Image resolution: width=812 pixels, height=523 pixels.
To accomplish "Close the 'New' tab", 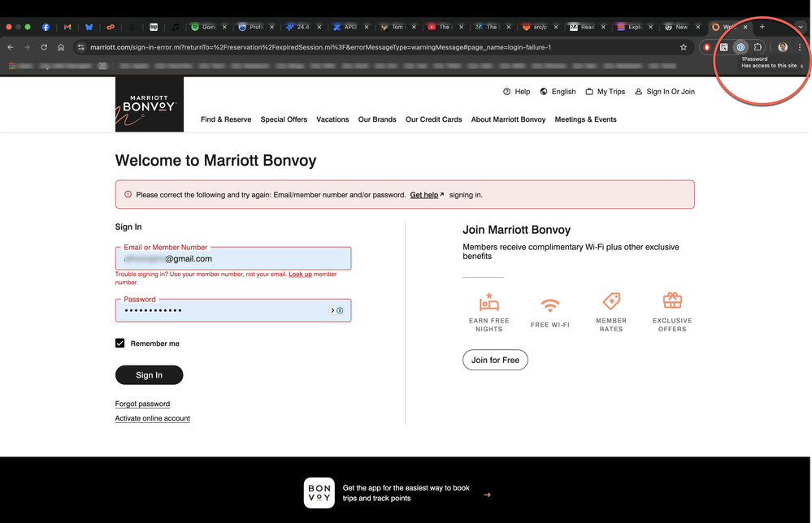I will [698, 27].
